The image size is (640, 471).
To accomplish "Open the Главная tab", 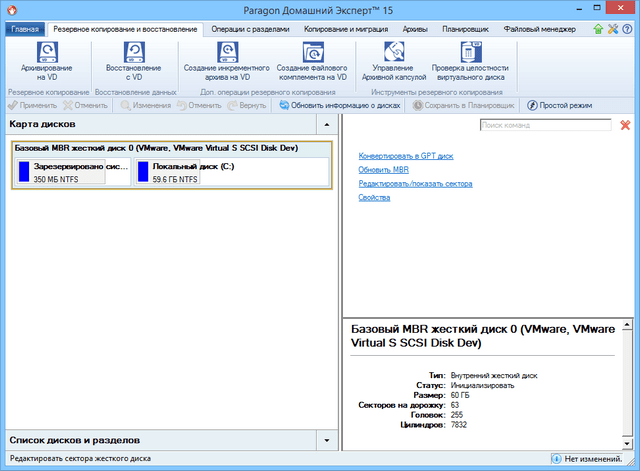I will coord(25,30).
